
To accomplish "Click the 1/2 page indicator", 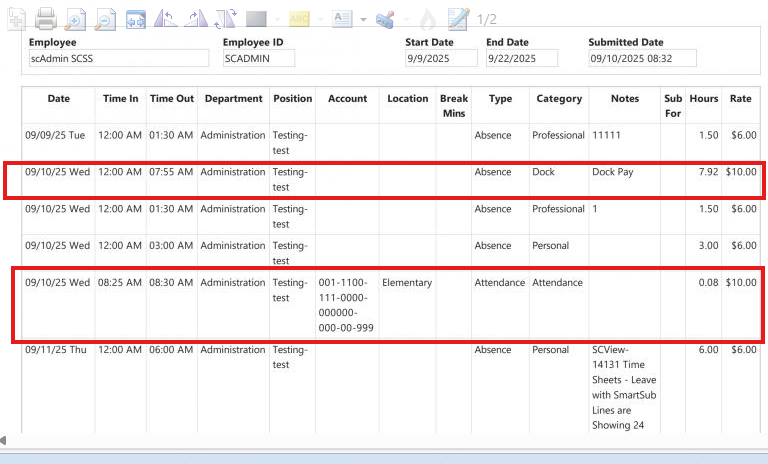I will pyautogui.click(x=487, y=19).
